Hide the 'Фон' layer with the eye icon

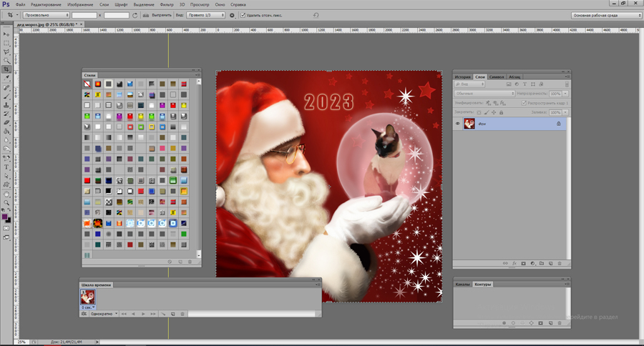(458, 124)
